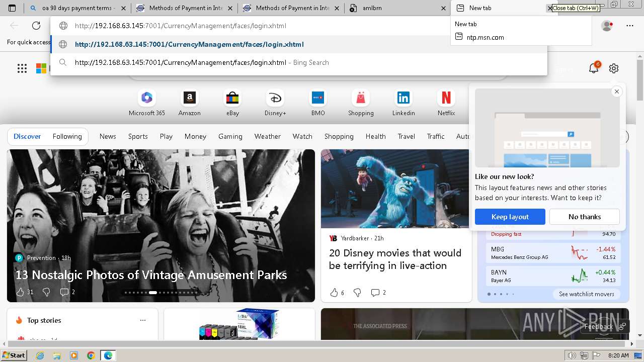644x362 pixels.
Task: Open the Monsters Inc article thumbnail
Action: click(396, 189)
